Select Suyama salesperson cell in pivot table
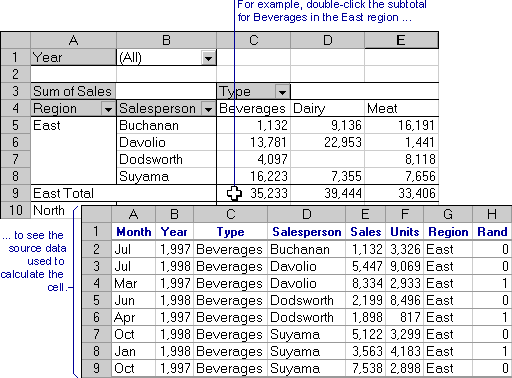The image size is (512, 378). 166,177
